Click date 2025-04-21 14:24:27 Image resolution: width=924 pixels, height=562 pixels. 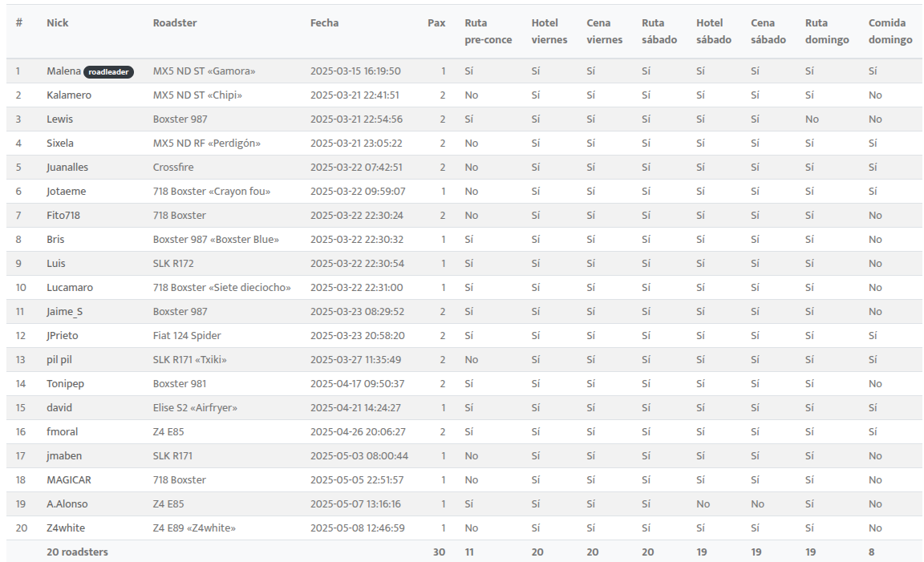(x=356, y=407)
